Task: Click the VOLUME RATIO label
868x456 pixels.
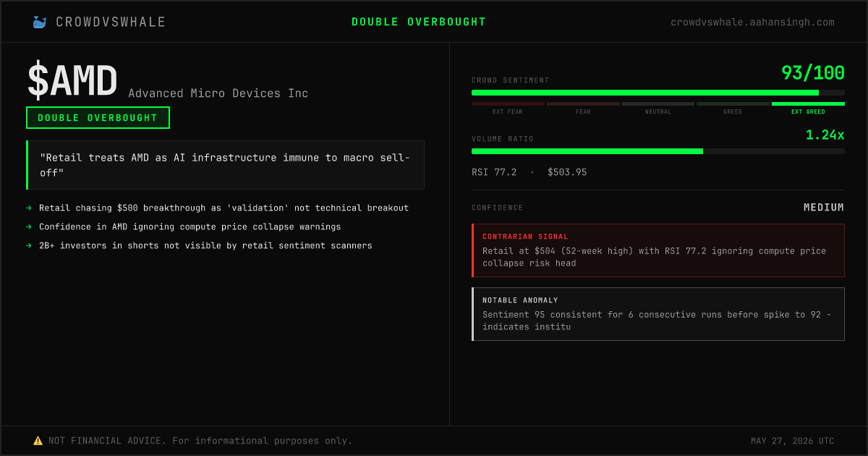Action: (x=503, y=139)
